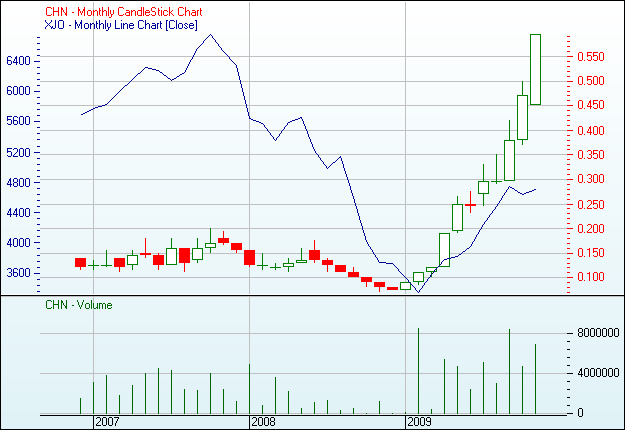Click the 2009 year label on time axis

click(419, 422)
